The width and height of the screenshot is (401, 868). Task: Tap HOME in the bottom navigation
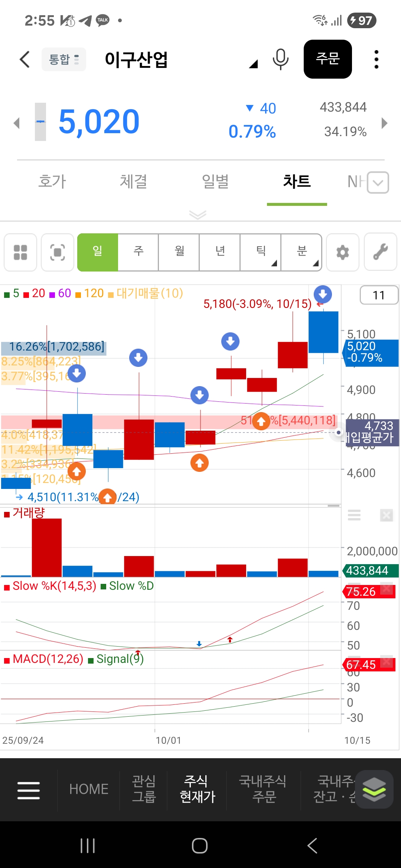pos(89,789)
